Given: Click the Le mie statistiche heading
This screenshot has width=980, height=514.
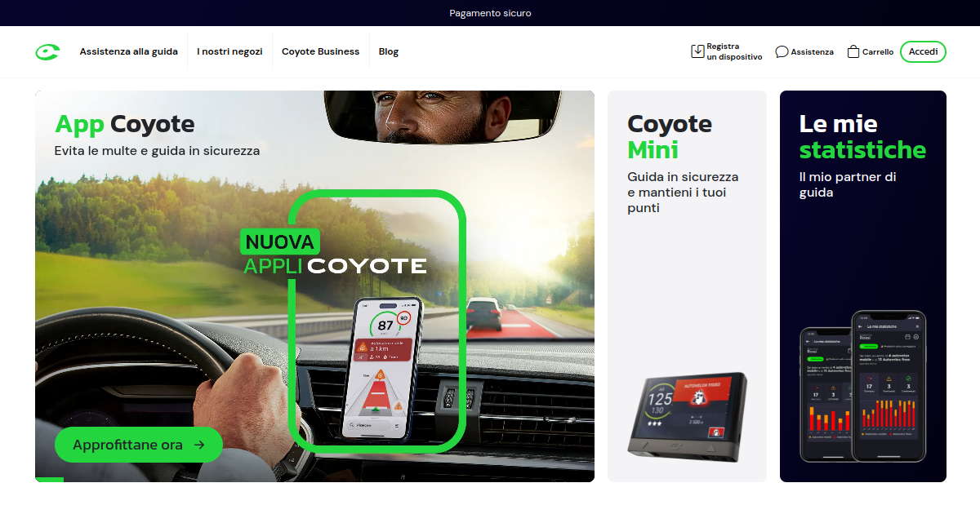Looking at the screenshot, I should [x=862, y=136].
